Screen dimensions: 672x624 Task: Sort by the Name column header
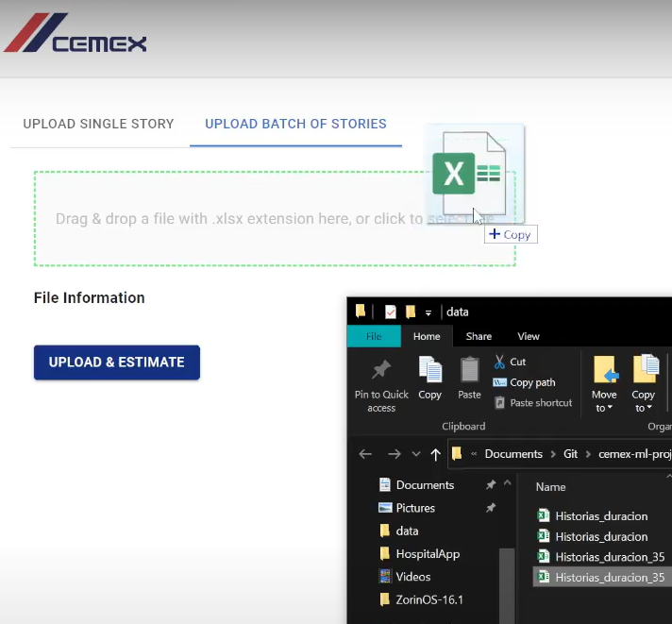coord(550,487)
